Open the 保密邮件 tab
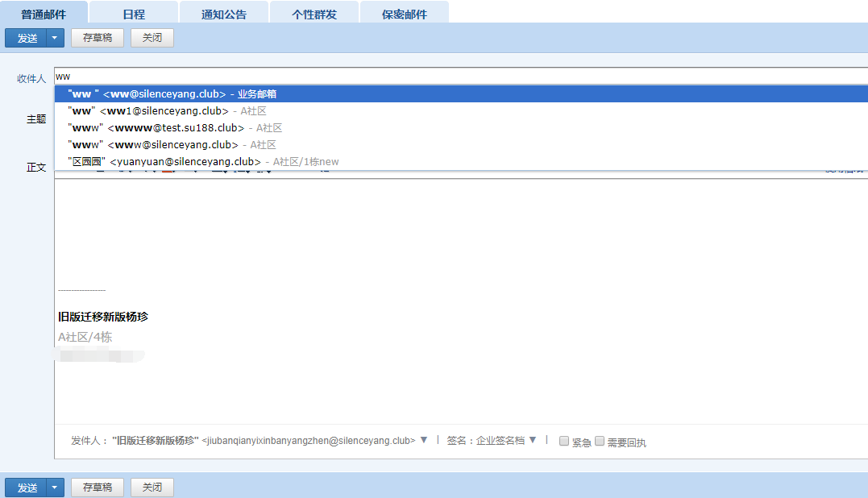868x498 pixels. coord(405,14)
